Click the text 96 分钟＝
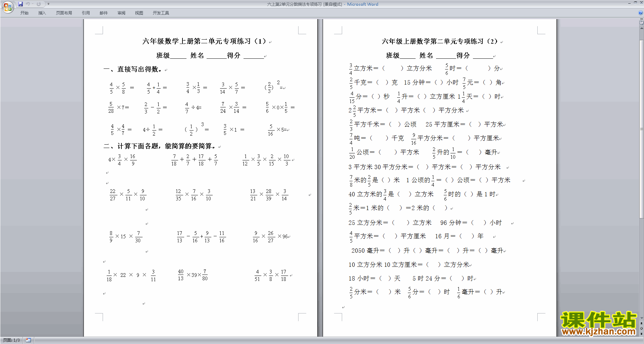This screenshot has width=644, height=344. (x=454, y=223)
